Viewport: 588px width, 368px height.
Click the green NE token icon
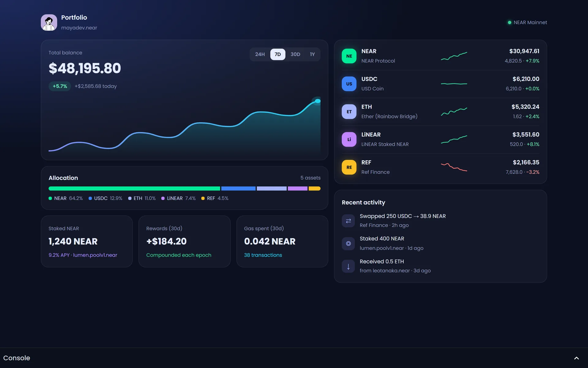[349, 56]
